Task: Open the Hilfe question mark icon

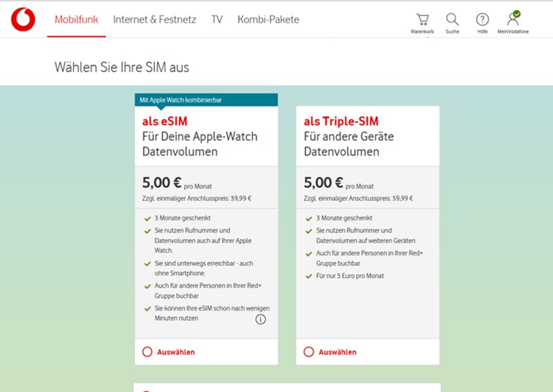Action: (482, 19)
